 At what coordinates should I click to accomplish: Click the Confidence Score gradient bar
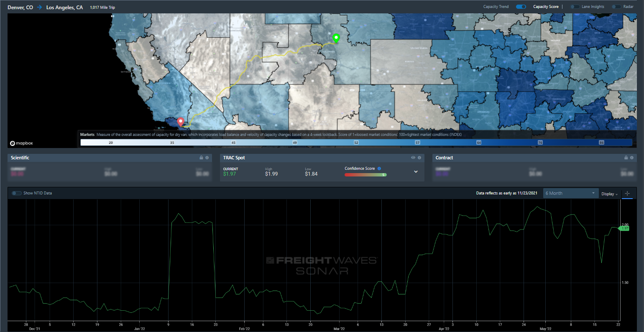365,175
